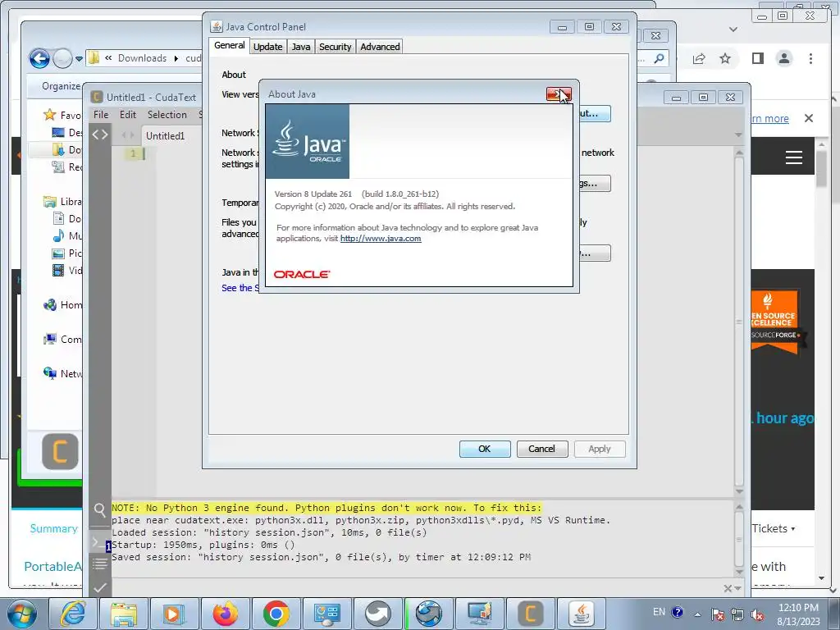Open the Advanced tab in Java Control Panel
This screenshot has width=840, height=630.
click(x=380, y=47)
